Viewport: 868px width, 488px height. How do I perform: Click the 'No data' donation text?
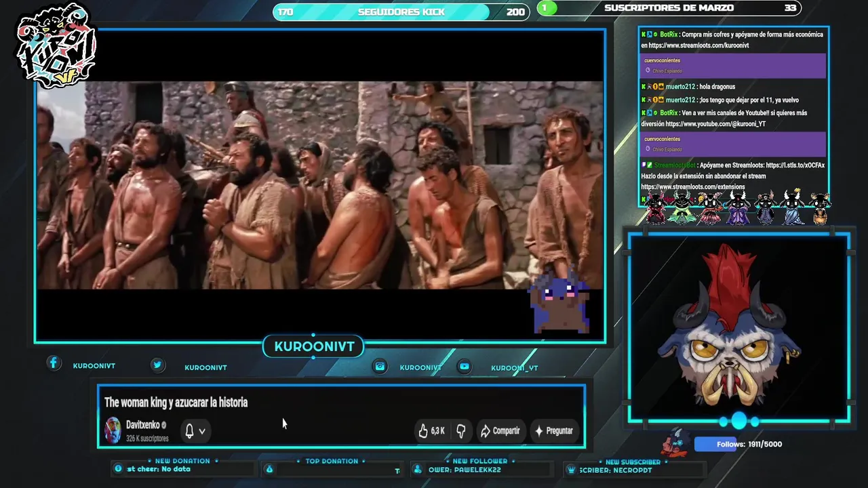click(176, 469)
